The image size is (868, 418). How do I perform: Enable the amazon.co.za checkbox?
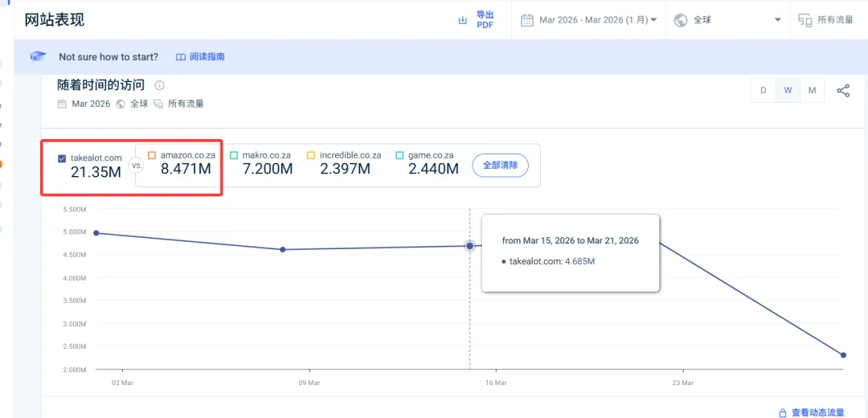[x=152, y=155]
